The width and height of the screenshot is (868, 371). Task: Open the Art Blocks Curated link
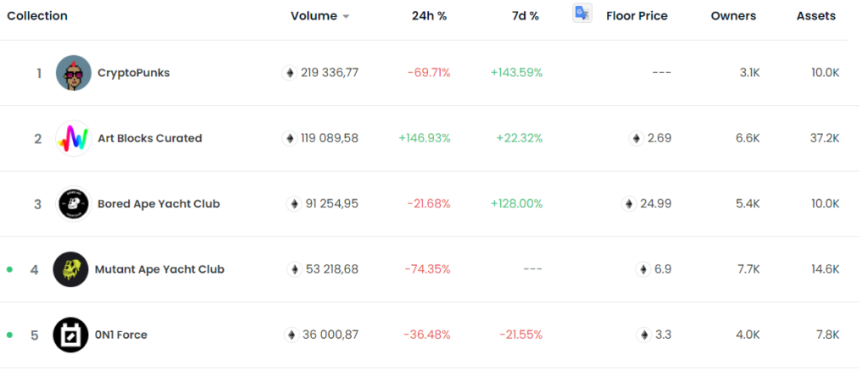pyautogui.click(x=149, y=138)
